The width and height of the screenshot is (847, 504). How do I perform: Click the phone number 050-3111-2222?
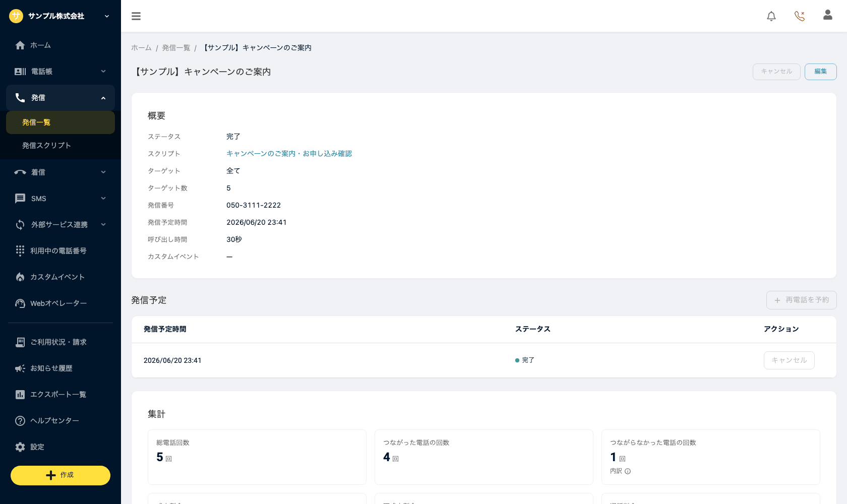coord(254,205)
